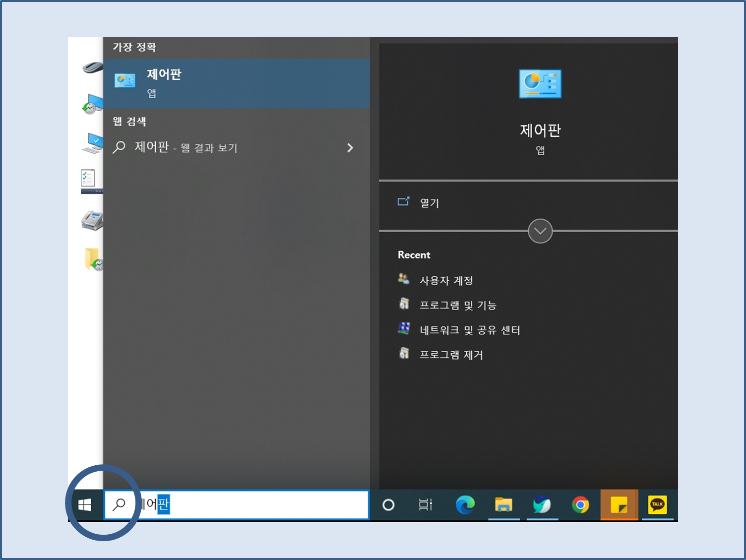The image size is (746, 560).
Task: Click the small 제어판 icon in the best match
Action: coord(125,81)
